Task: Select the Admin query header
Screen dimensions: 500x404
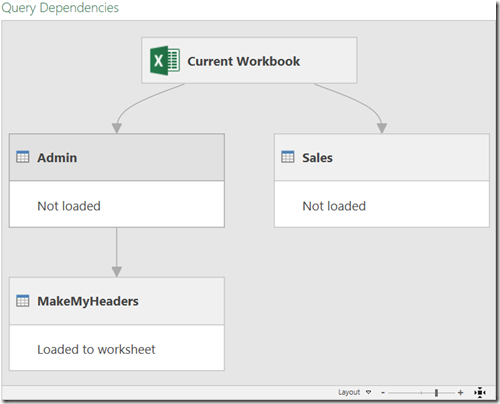Action: pos(117,157)
